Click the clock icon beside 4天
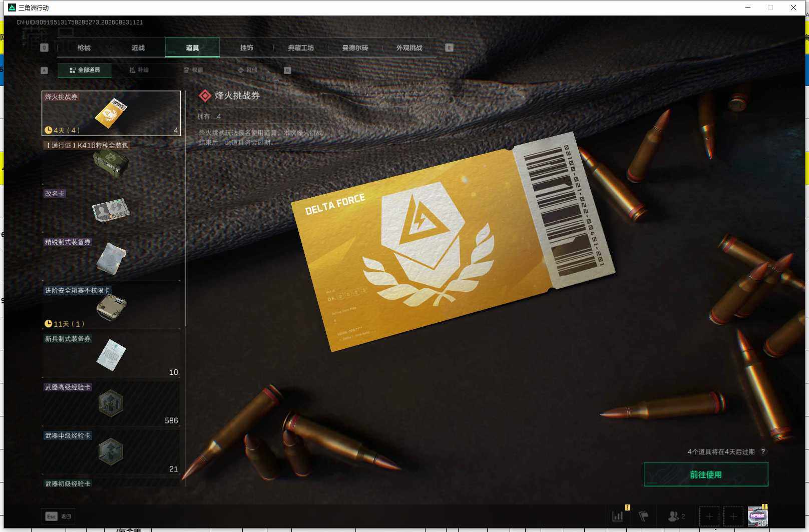The width and height of the screenshot is (809, 532). pyautogui.click(x=49, y=130)
